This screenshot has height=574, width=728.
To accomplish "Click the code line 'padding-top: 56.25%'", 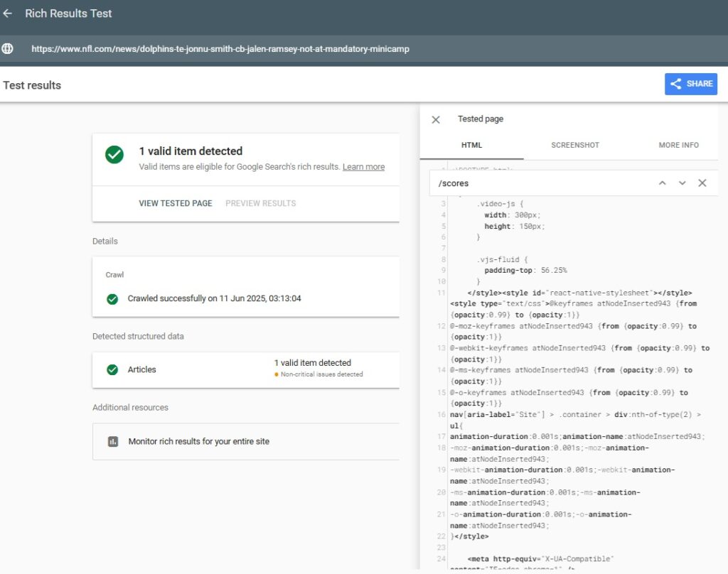I will click(525, 270).
